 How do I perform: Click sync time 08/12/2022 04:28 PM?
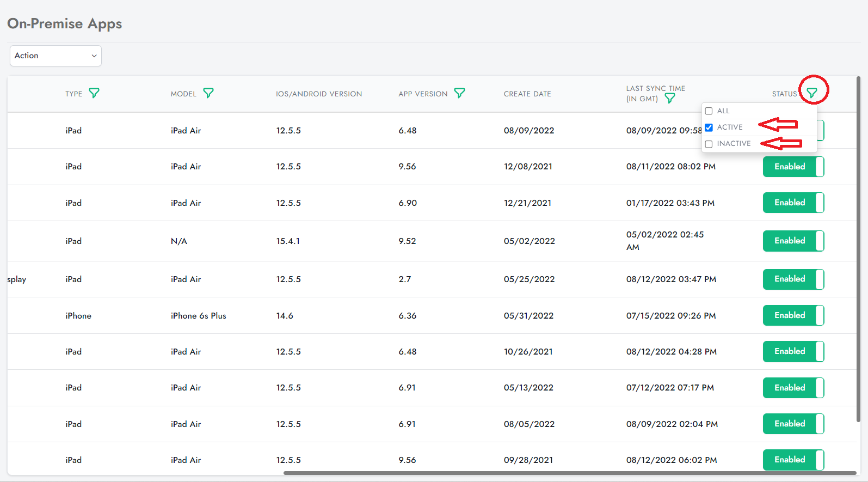coord(671,351)
